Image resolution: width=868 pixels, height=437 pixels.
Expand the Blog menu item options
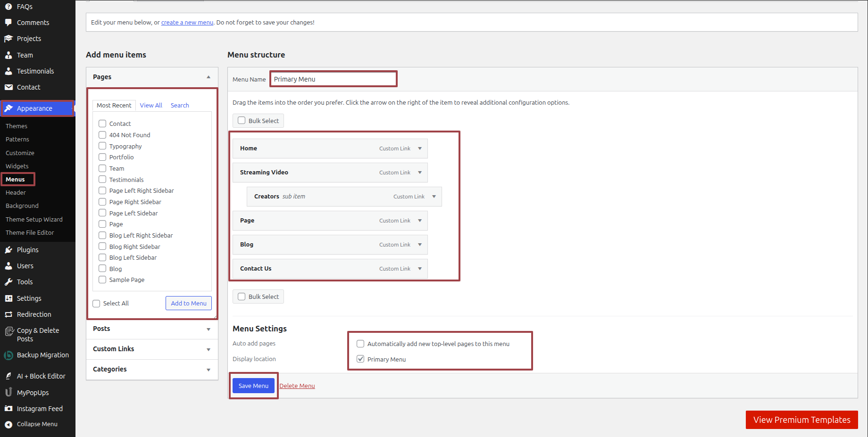click(420, 245)
